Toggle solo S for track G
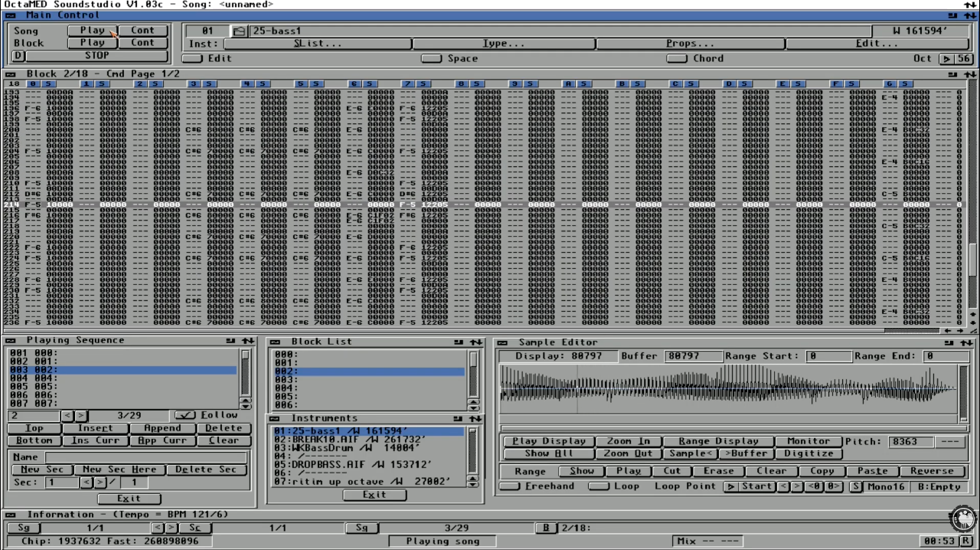 pyautogui.click(x=906, y=83)
